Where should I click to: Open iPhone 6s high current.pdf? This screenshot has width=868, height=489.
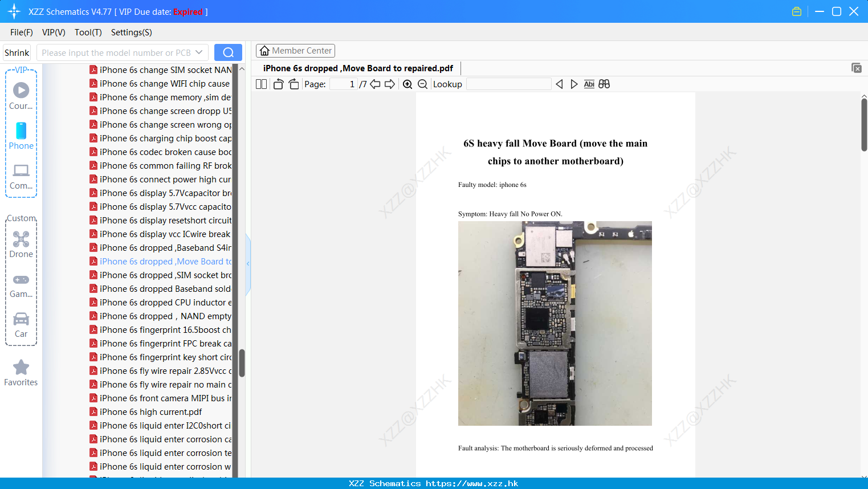click(x=146, y=412)
